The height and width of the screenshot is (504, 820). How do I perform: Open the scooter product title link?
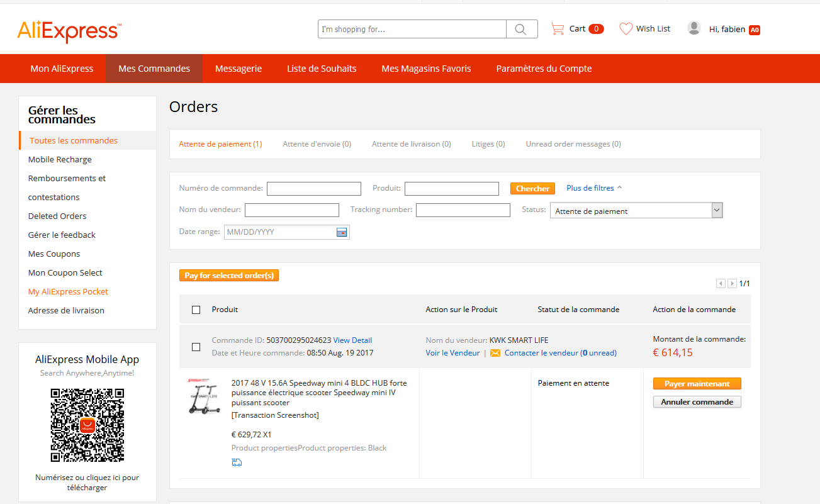(x=319, y=393)
